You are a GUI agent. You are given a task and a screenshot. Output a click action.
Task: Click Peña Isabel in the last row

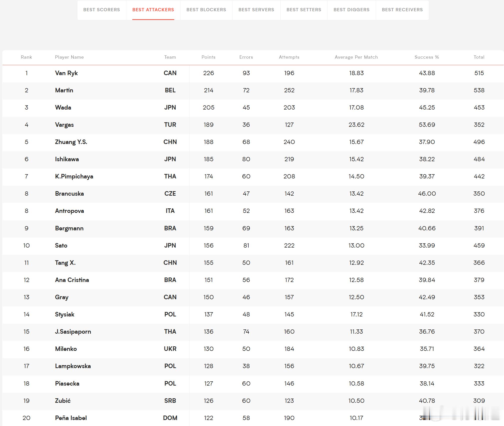[x=71, y=418]
